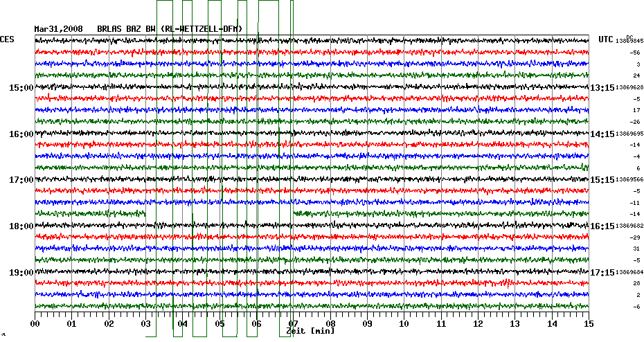The width and height of the screenshot is (644, 342).
Task: Click the 15:00 CES time label
Action: (x=21, y=88)
